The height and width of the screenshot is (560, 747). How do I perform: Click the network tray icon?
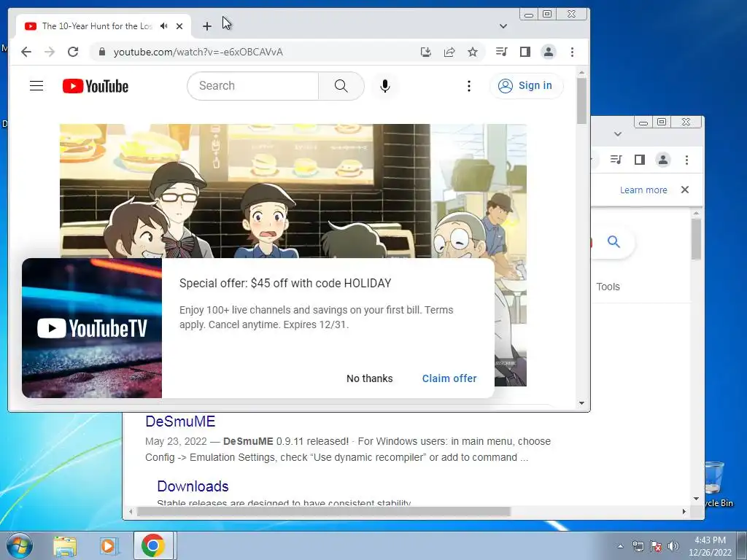(638, 546)
